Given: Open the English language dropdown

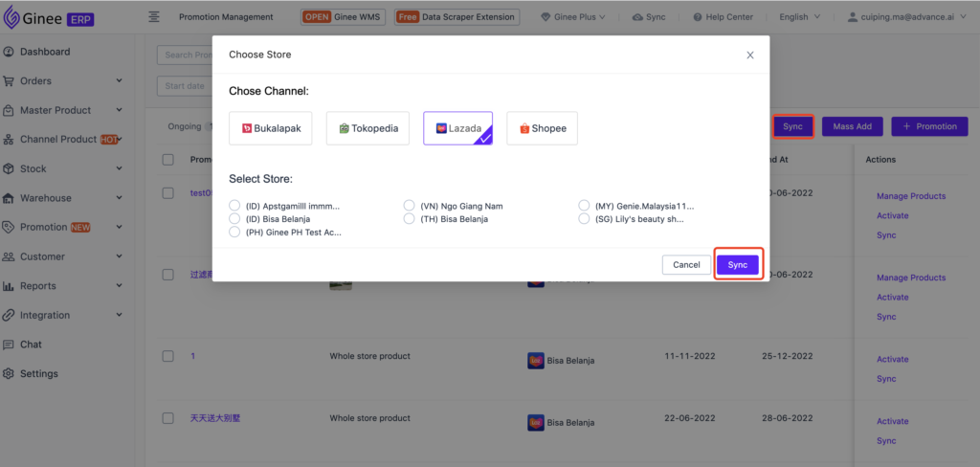Looking at the screenshot, I should coord(799,17).
